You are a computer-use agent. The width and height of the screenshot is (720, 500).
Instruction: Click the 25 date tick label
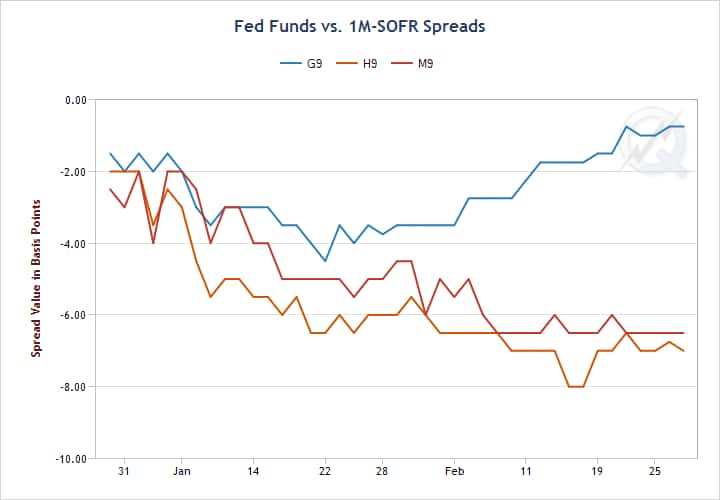point(654,470)
